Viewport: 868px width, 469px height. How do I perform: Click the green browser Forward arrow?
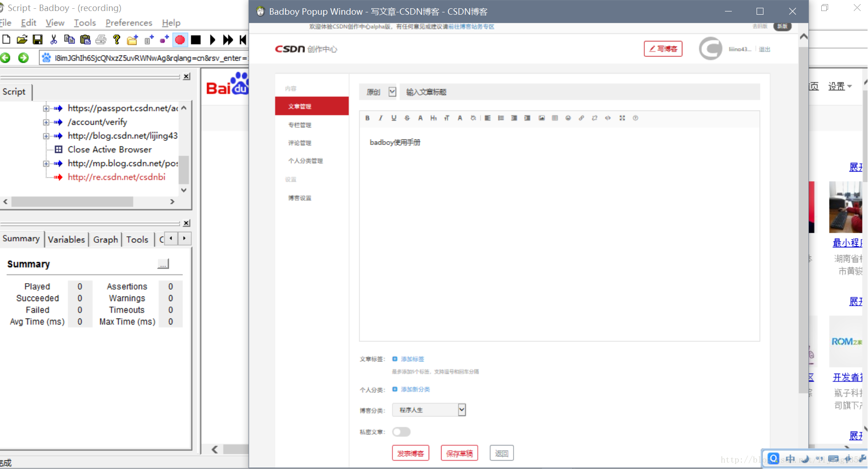(x=23, y=58)
